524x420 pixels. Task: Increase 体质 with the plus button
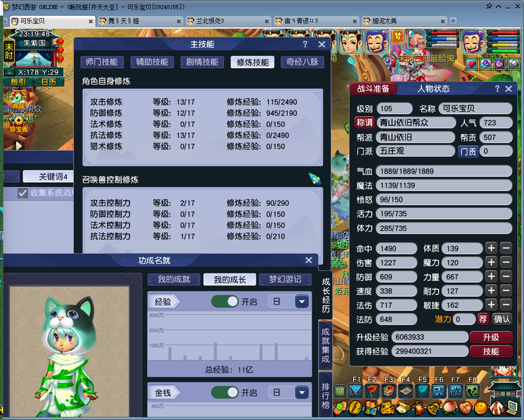point(491,248)
